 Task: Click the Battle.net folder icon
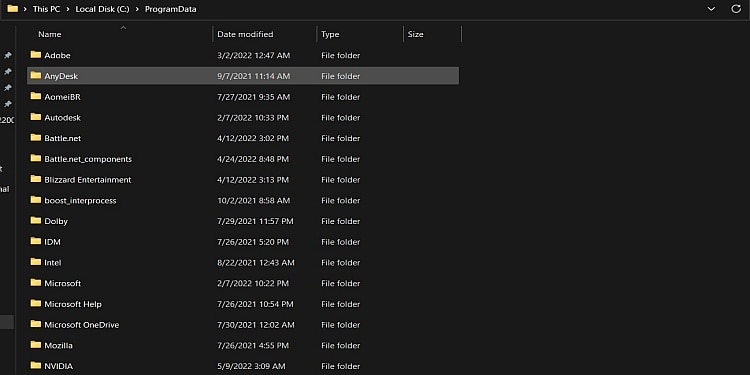[36, 137]
